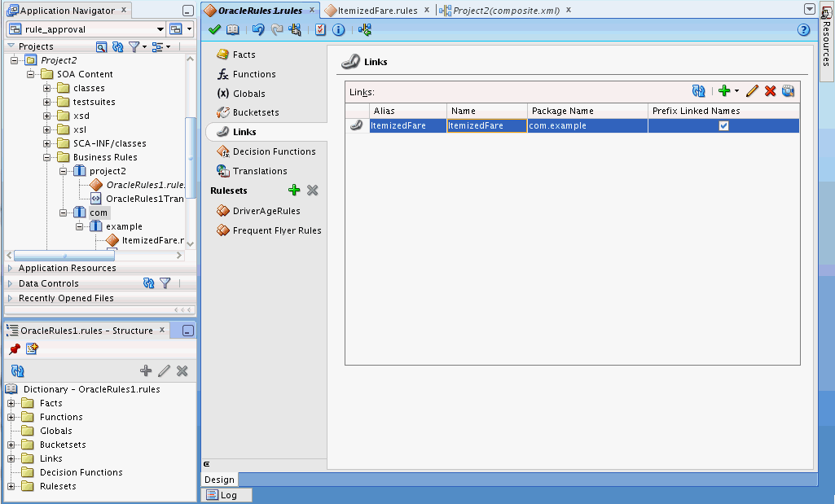Open the Design tab
The height and width of the screenshot is (504, 835).
click(219, 480)
